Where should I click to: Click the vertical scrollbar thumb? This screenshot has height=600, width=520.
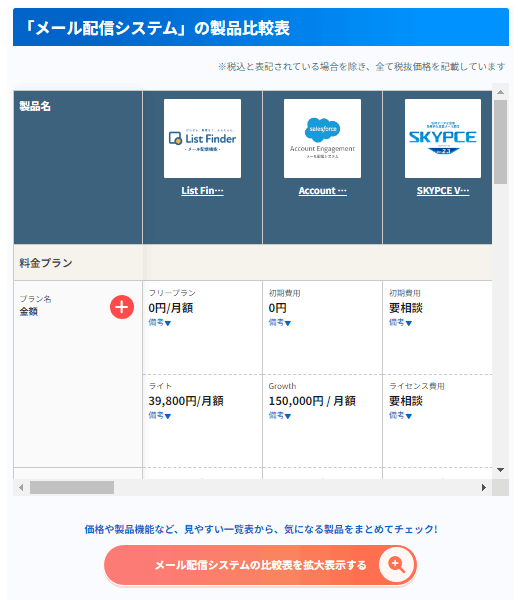point(500,142)
